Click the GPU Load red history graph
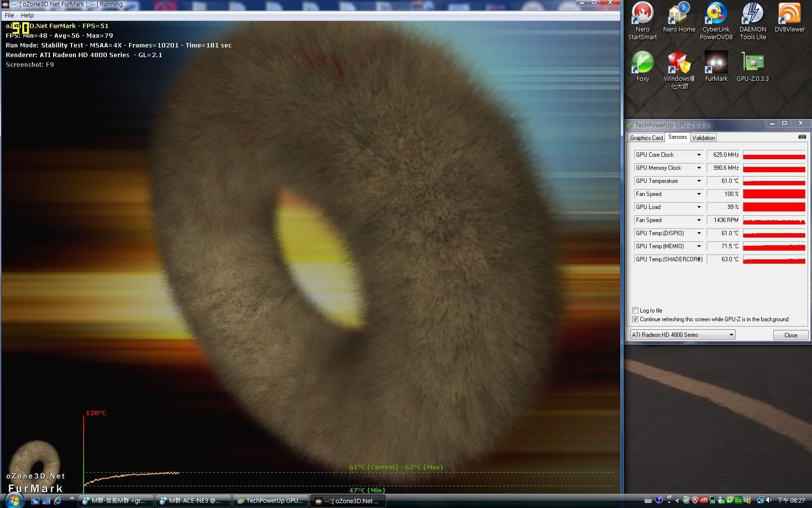The image size is (812, 508). coord(774,207)
